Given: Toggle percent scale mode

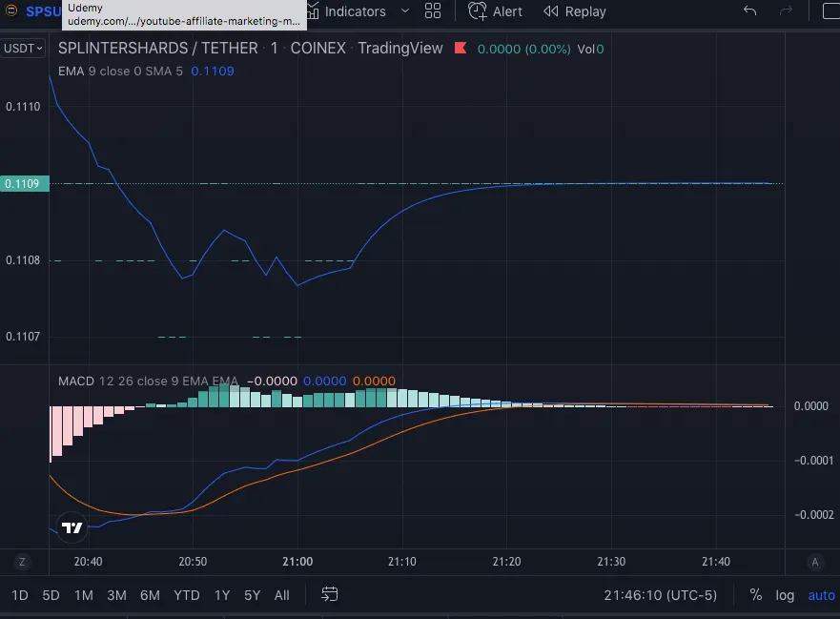Looking at the screenshot, I should tap(756, 595).
